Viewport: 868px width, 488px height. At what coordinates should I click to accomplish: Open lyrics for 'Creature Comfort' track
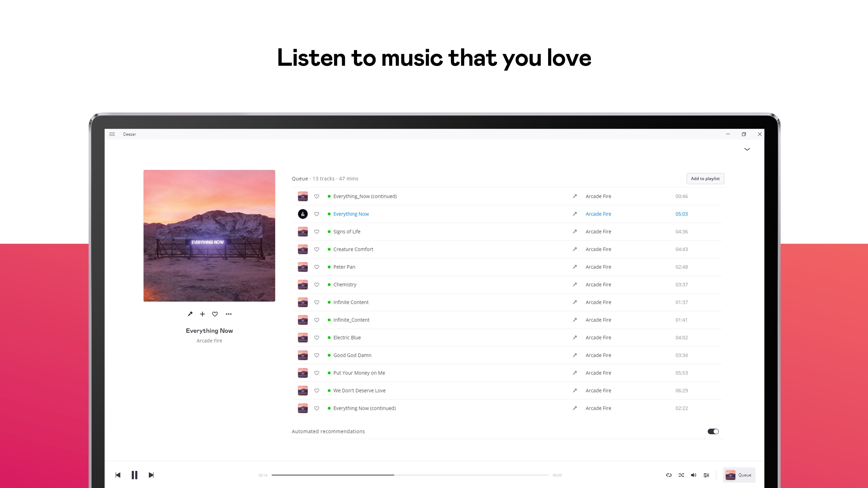pyautogui.click(x=575, y=249)
